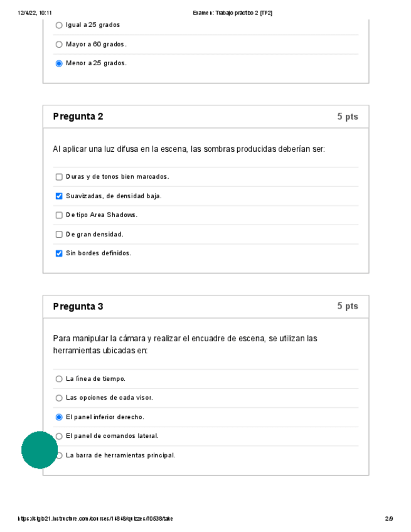Image resolution: width=411 pixels, height=532 pixels.
Task: Select the 'Igual a 25 grados' option
Action: click(x=59, y=25)
